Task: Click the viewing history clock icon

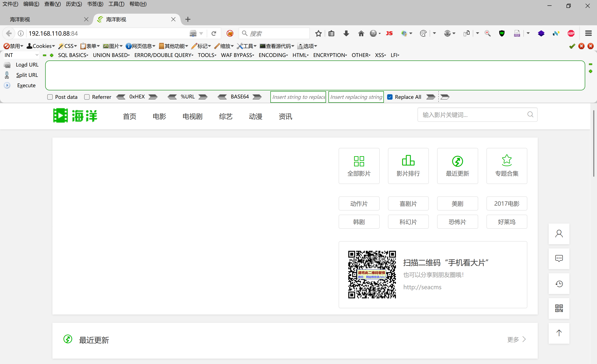Action: (559, 284)
